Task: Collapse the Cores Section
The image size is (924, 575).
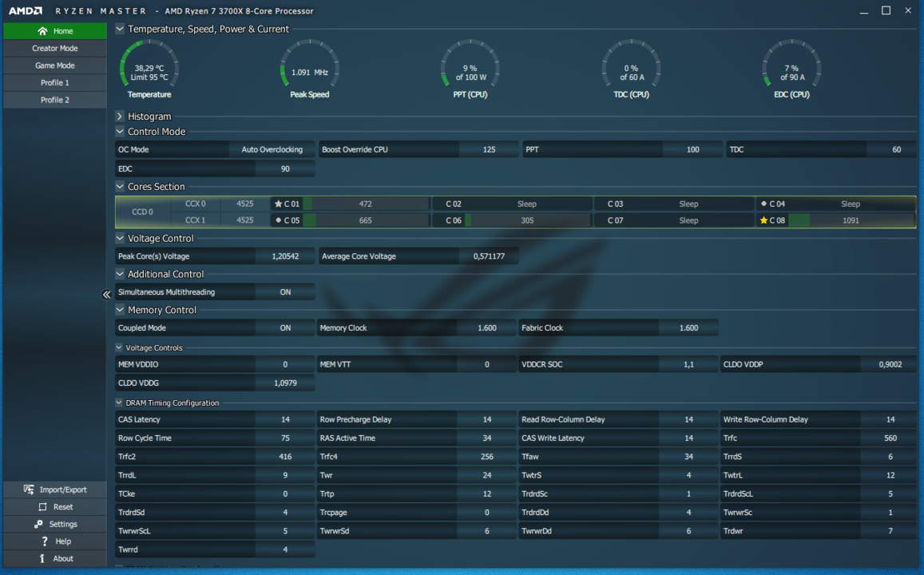Action: (120, 186)
